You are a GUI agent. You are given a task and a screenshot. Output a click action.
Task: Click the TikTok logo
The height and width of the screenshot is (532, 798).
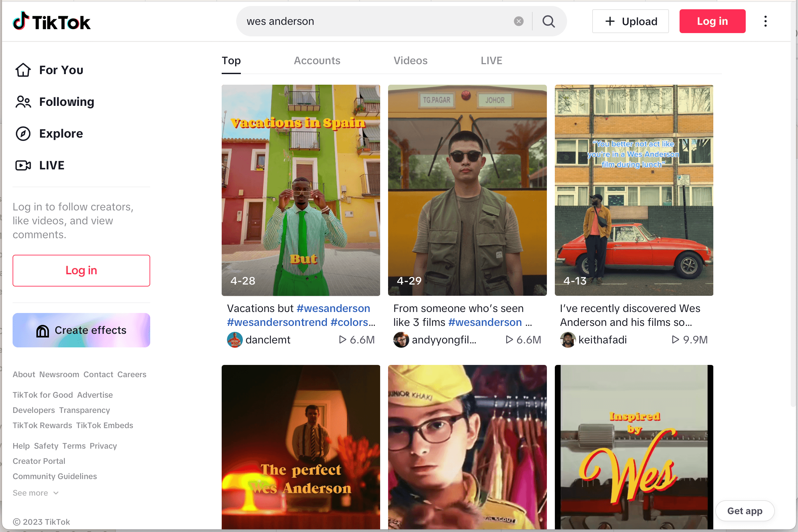point(52,21)
